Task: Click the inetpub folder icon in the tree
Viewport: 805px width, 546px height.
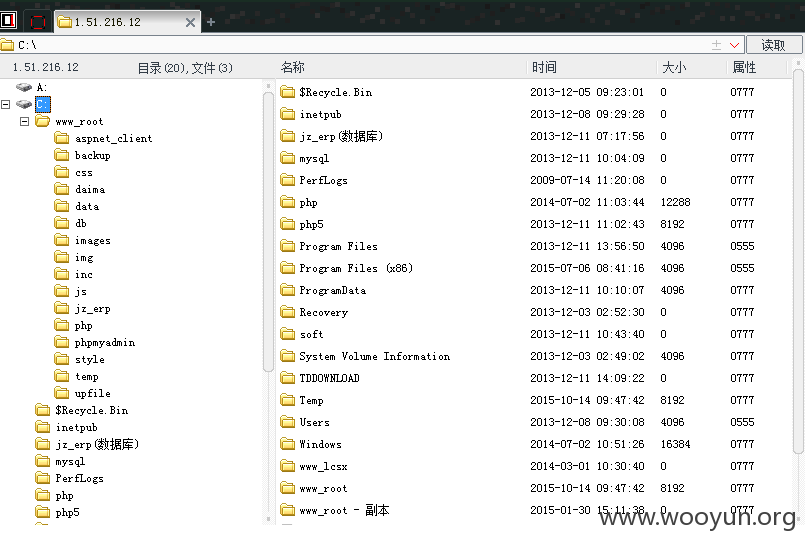Action: (43, 426)
